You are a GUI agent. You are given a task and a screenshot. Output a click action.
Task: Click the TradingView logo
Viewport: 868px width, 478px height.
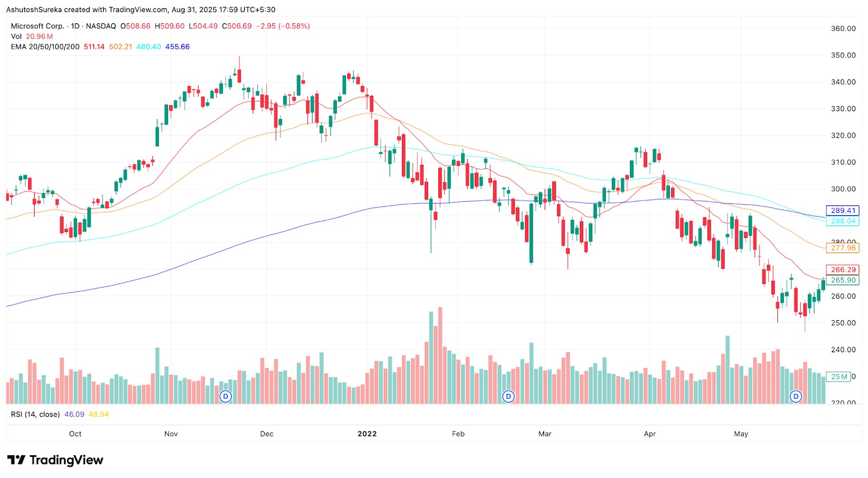click(x=55, y=460)
